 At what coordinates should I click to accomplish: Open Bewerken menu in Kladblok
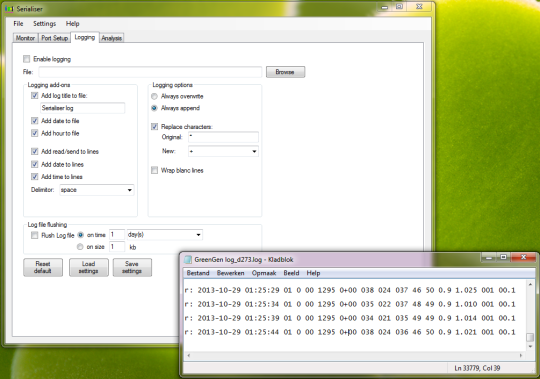point(230,273)
